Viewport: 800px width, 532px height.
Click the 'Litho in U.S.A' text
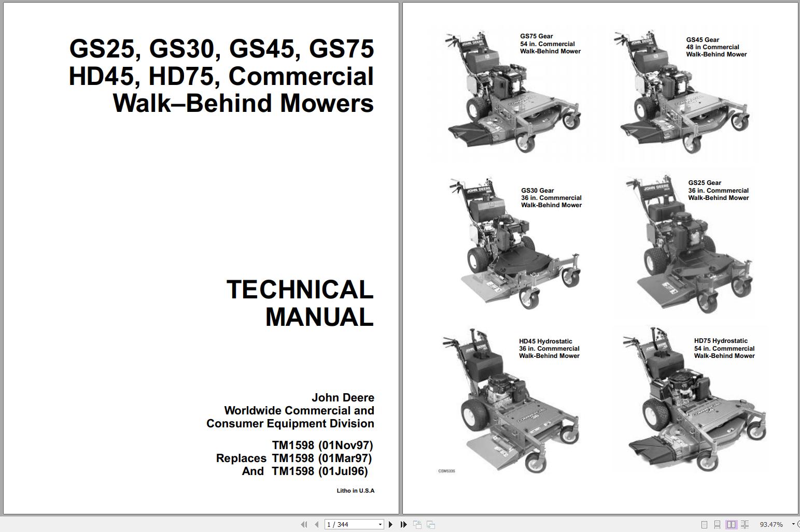point(356,491)
